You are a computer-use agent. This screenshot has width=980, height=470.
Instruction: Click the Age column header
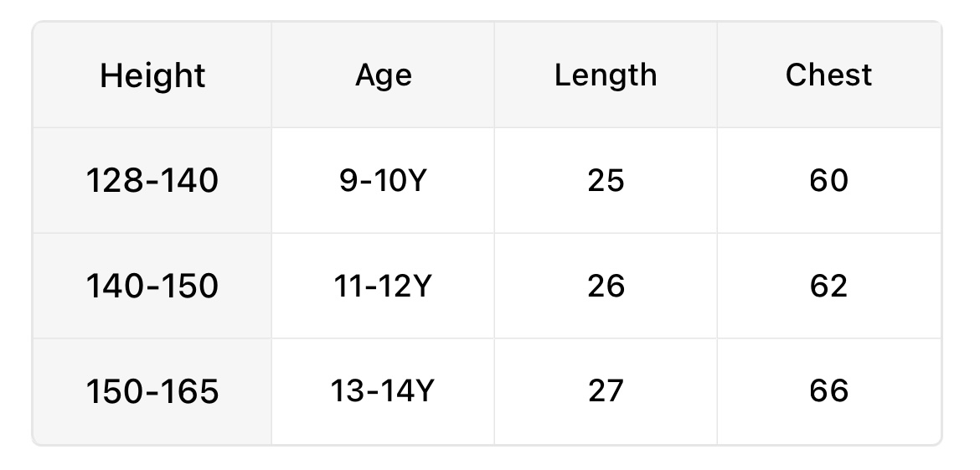[384, 75]
